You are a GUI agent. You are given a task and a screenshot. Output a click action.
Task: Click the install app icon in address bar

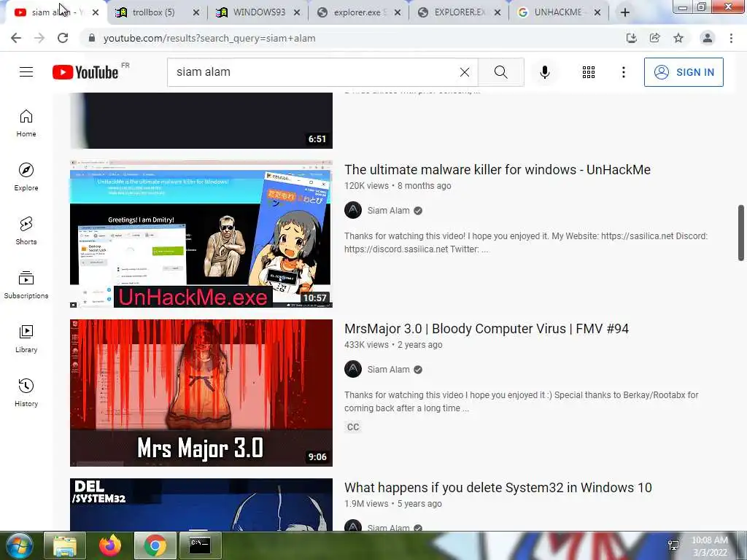tap(631, 38)
